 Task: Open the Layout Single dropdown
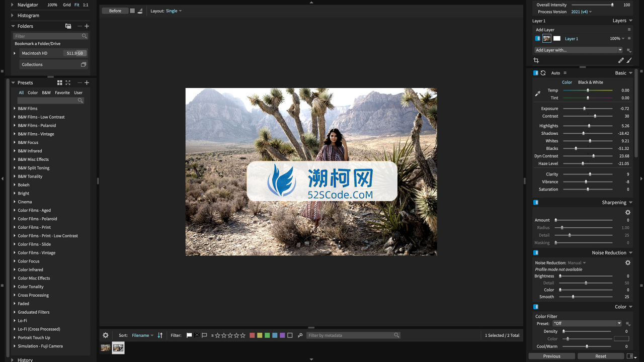(174, 11)
